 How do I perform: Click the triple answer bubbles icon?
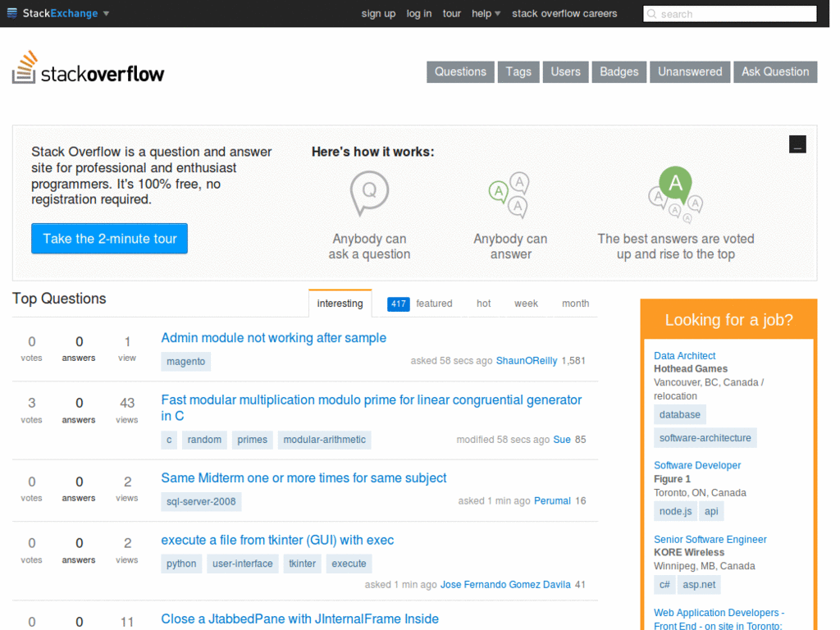click(x=509, y=195)
